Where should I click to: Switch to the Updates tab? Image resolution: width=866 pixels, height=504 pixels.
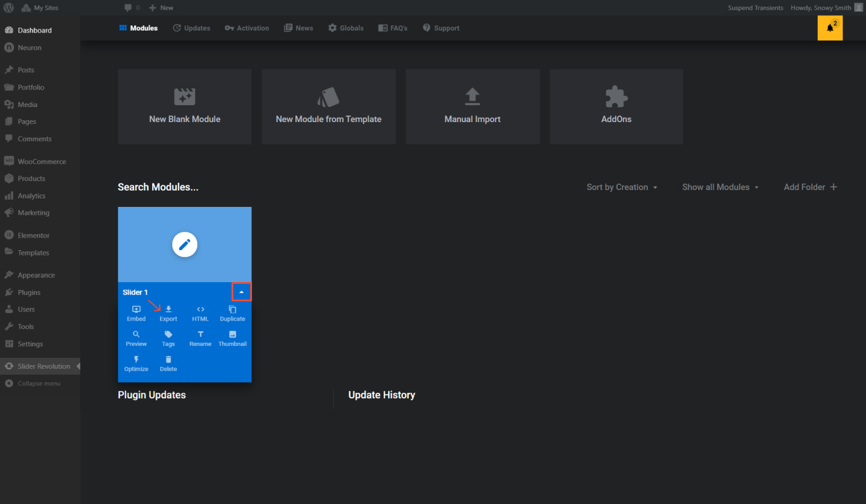pos(192,28)
